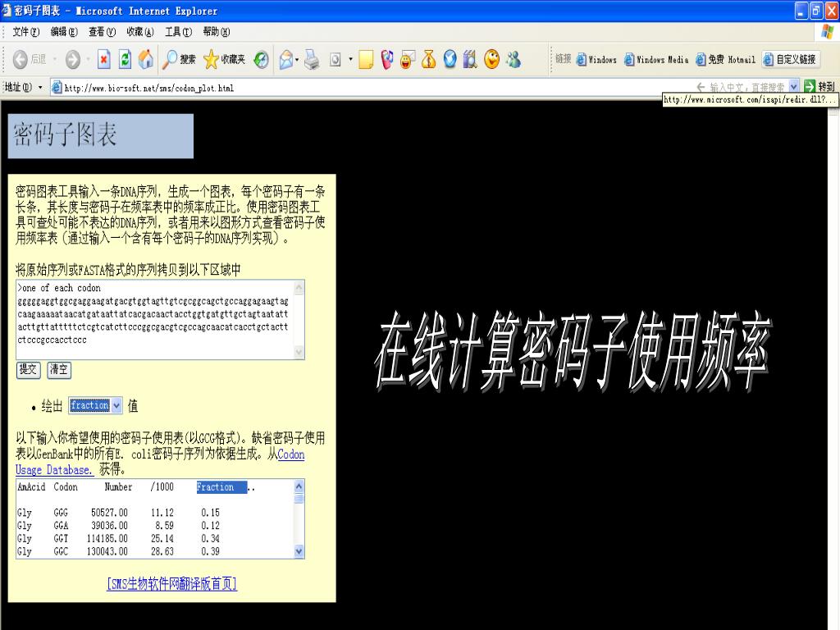This screenshot has height=630, width=840.
Task: Click the '>one of each codon' line
Action: 59,288
